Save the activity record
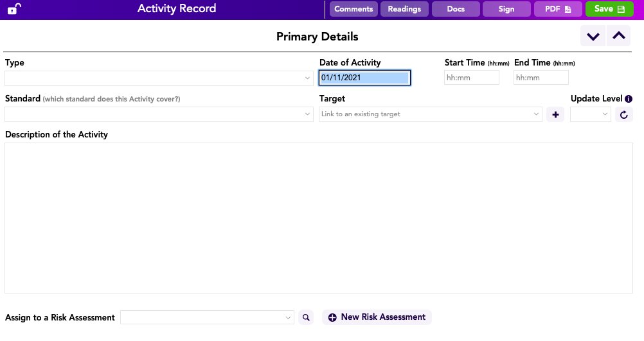Viewport: 644px width, 341px height. coord(609,9)
